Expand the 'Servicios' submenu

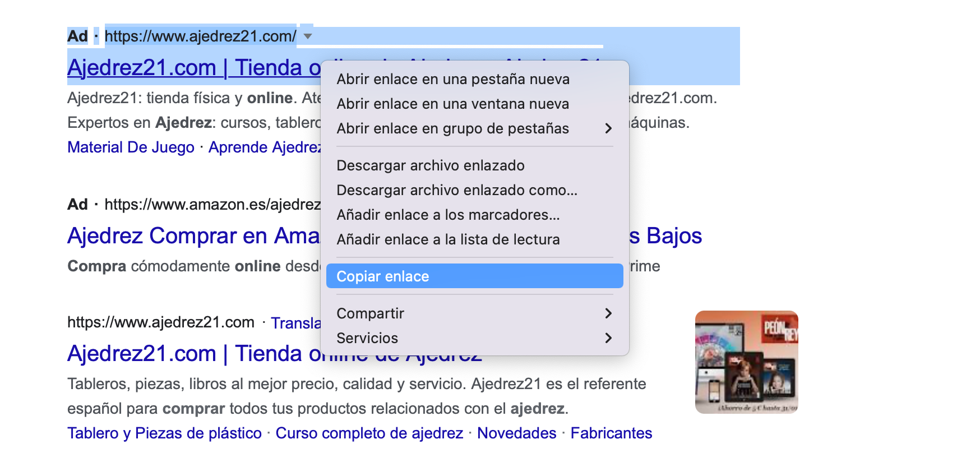tap(474, 338)
